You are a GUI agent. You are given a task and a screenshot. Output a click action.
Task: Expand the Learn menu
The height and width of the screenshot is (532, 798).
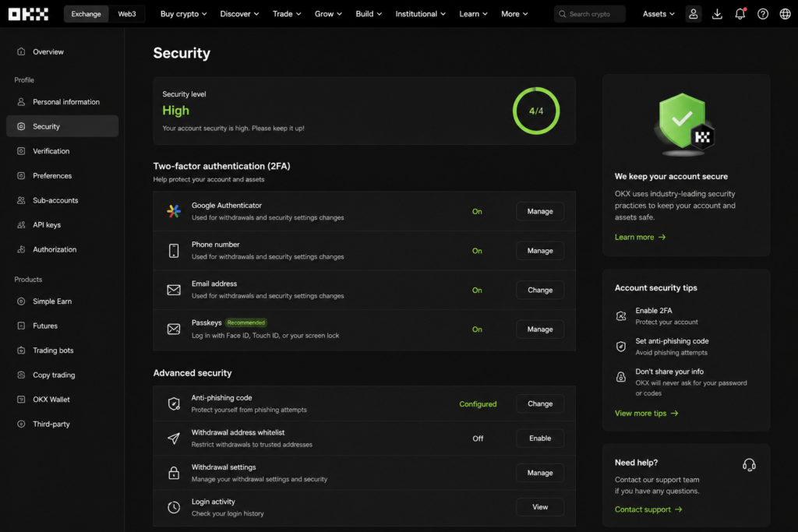tap(473, 14)
